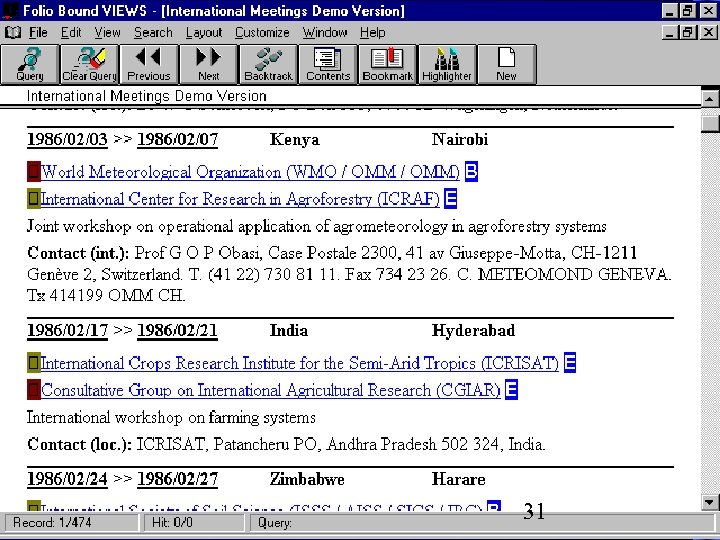
Task: Click the date 1986/02/03 link
Action: tap(68, 139)
